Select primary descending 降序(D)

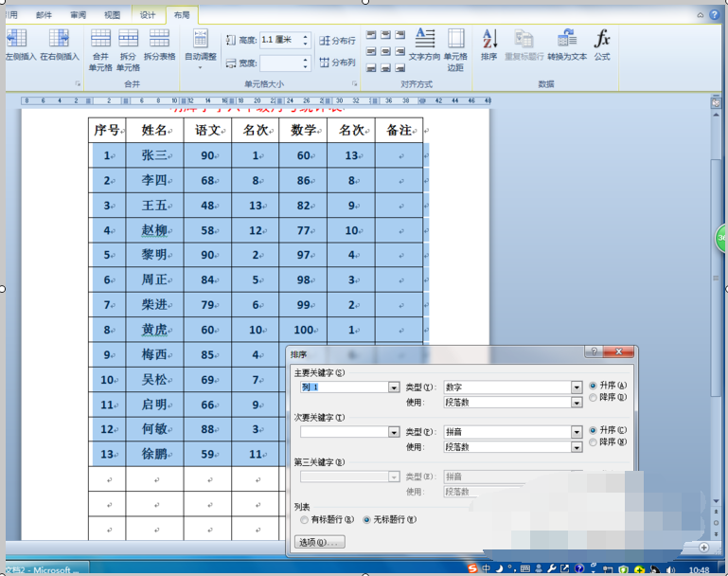(593, 397)
